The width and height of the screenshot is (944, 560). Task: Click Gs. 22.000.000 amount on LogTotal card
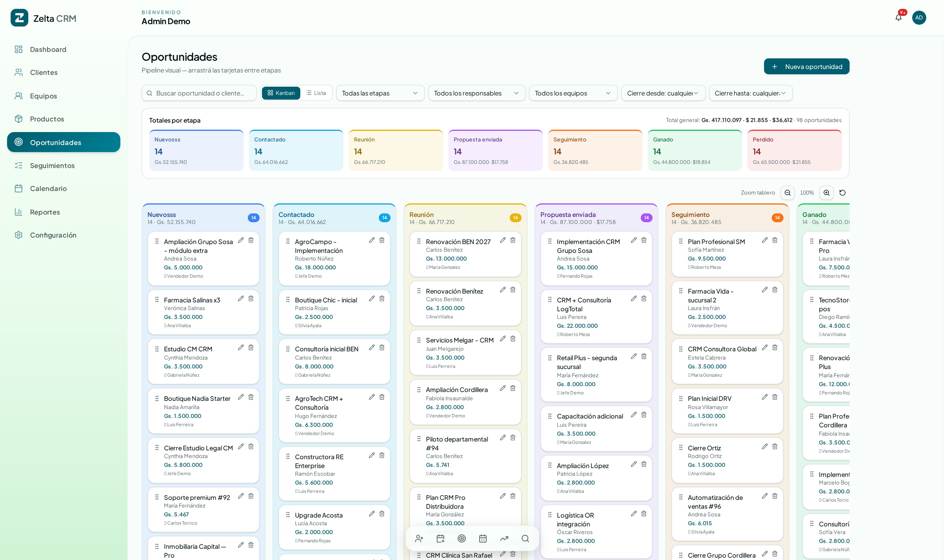pyautogui.click(x=577, y=326)
